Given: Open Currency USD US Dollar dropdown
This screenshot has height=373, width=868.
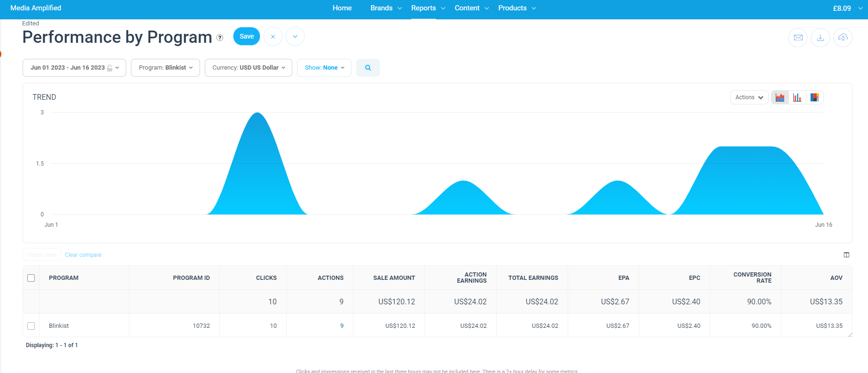Looking at the screenshot, I should 249,68.
